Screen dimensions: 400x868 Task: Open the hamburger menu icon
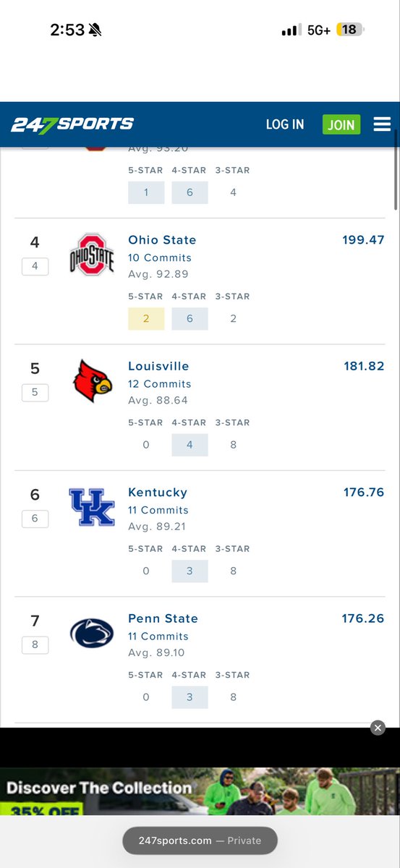382,124
